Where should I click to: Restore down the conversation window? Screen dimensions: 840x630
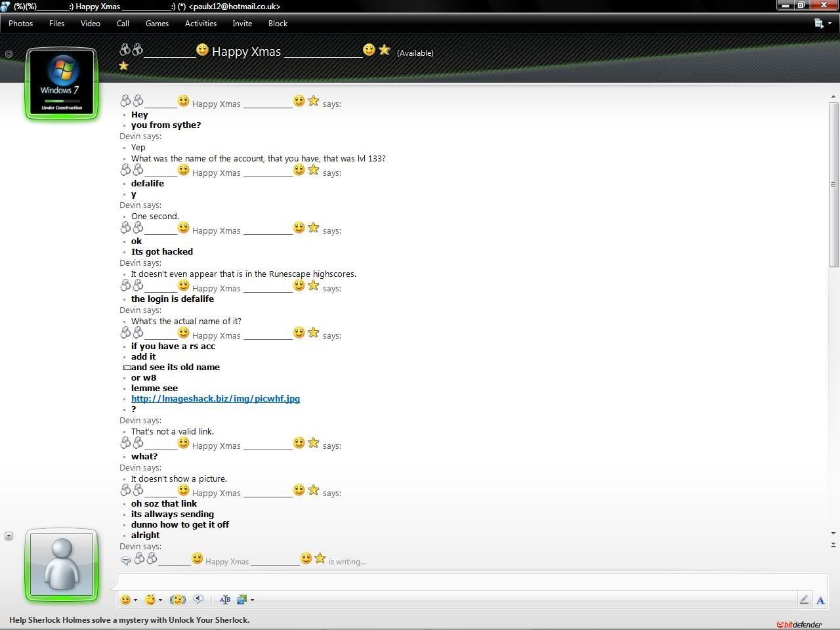(801, 5)
